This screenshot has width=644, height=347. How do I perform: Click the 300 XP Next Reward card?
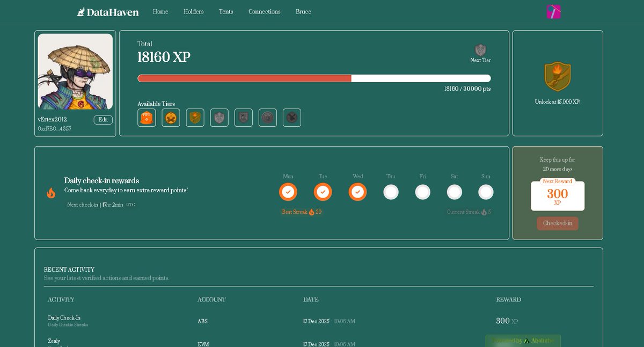coord(558,194)
